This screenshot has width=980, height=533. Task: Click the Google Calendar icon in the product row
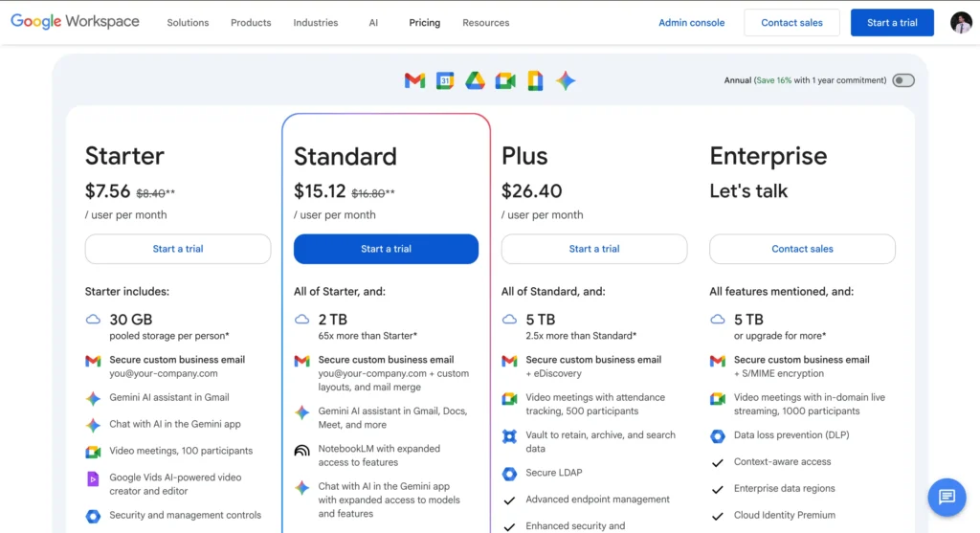coord(445,80)
